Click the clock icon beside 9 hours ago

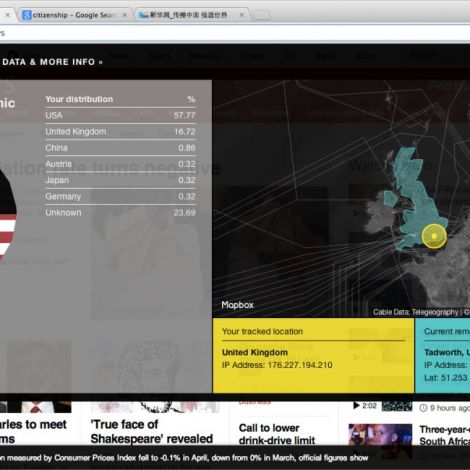(423, 408)
